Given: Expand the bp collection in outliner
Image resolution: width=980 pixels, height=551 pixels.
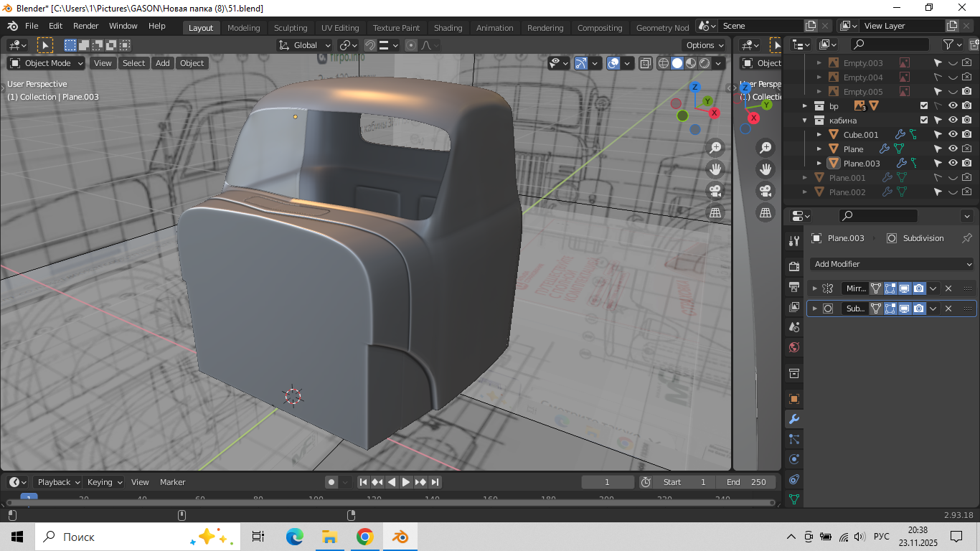Looking at the screenshot, I should pos(805,106).
